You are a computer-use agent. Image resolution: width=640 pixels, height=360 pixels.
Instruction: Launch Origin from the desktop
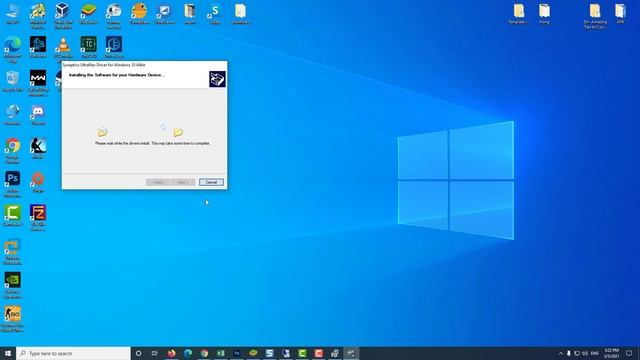point(38,182)
